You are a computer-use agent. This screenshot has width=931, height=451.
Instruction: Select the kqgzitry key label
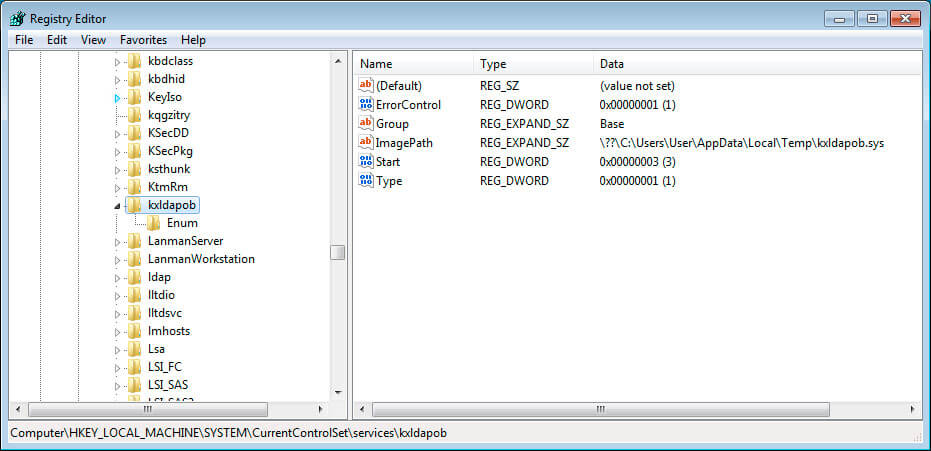[x=169, y=115]
